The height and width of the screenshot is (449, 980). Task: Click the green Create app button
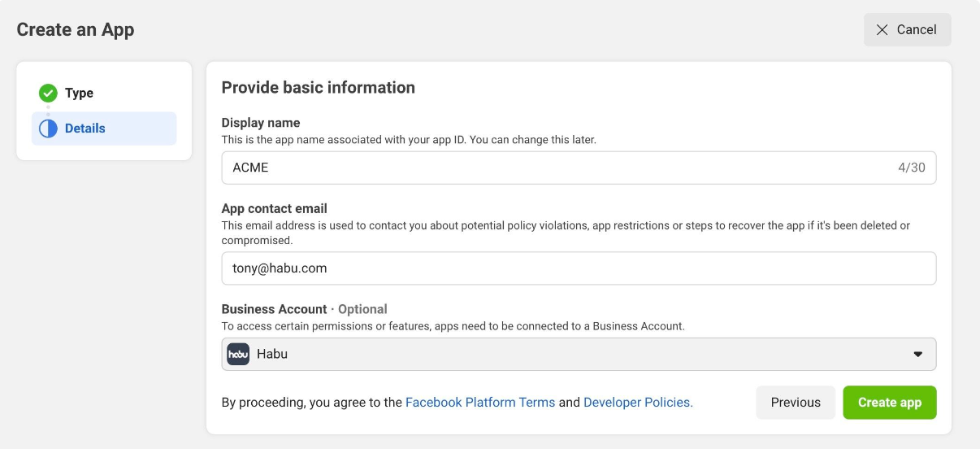(x=890, y=402)
